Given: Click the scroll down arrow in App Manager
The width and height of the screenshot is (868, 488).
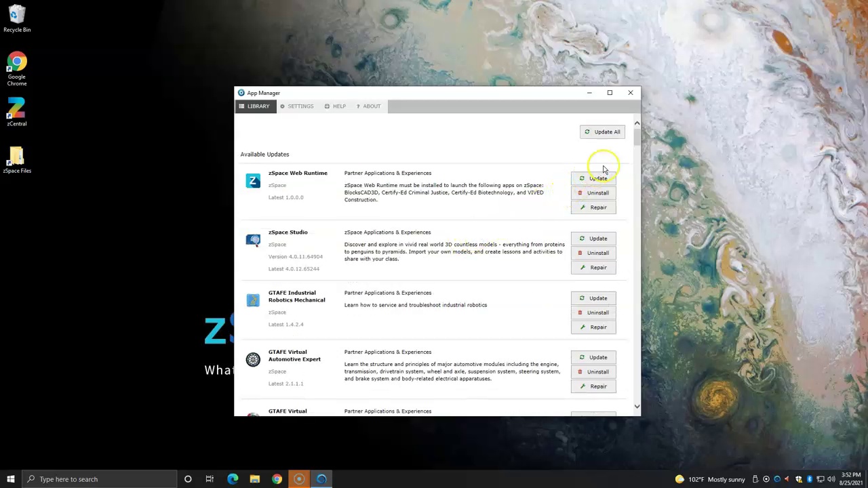Looking at the screenshot, I should tap(637, 407).
